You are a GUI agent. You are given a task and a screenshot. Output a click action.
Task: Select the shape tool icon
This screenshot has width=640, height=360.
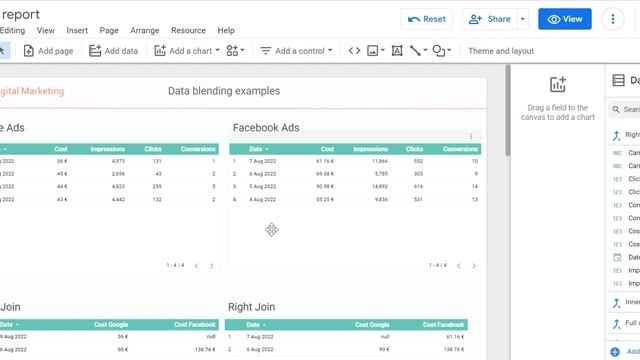(438, 51)
